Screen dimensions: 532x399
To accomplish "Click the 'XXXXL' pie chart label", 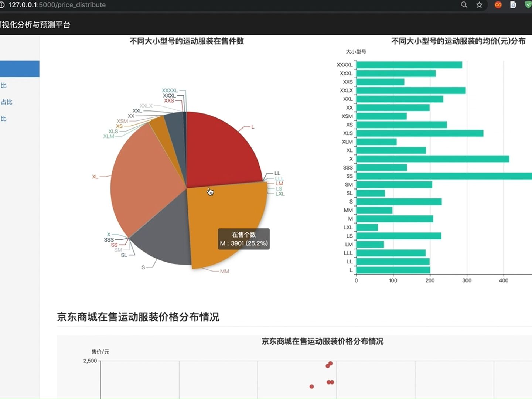I will [x=170, y=90].
